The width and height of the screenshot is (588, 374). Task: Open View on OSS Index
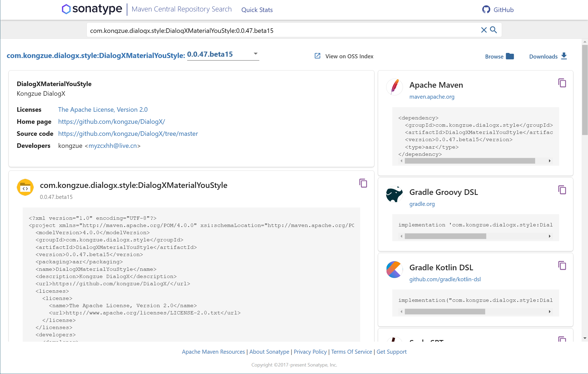pyautogui.click(x=349, y=56)
